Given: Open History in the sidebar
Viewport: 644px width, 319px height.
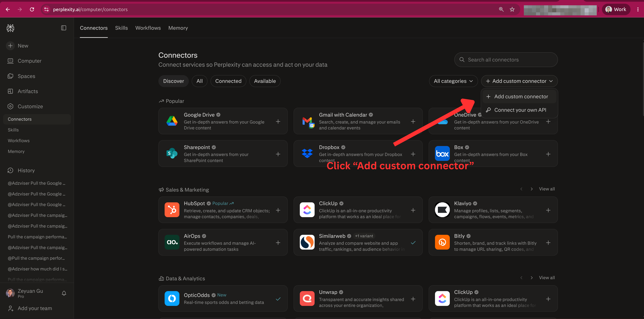Looking at the screenshot, I should (x=21, y=170).
